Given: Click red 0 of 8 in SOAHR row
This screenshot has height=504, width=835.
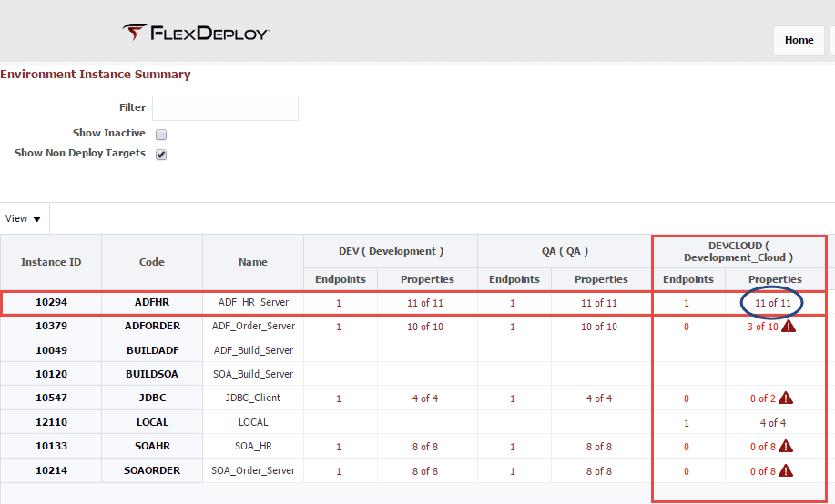Looking at the screenshot, I should pyautogui.click(x=763, y=447).
